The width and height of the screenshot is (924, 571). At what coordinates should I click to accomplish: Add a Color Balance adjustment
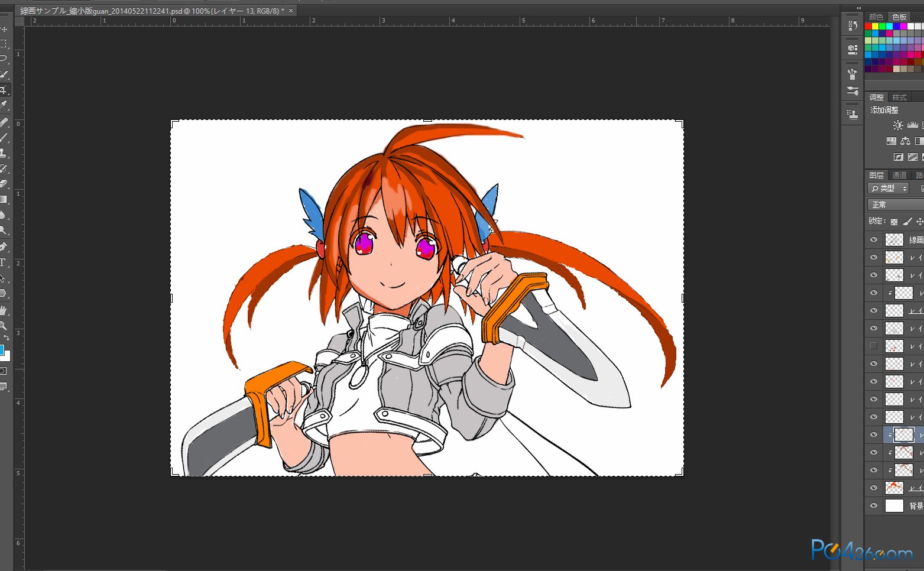click(x=905, y=141)
